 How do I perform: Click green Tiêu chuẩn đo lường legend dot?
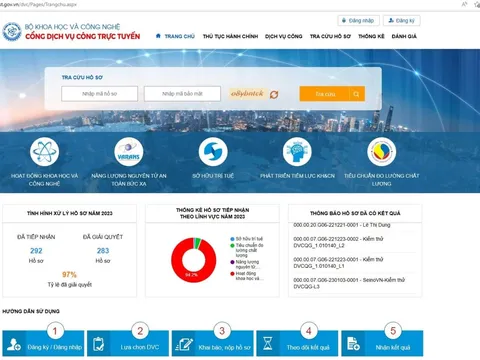click(232, 245)
